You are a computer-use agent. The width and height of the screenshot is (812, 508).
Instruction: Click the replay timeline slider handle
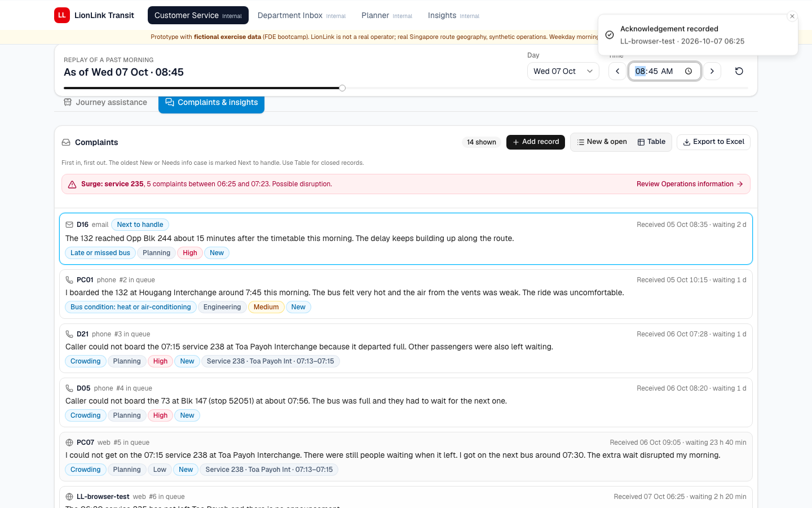tap(342, 88)
